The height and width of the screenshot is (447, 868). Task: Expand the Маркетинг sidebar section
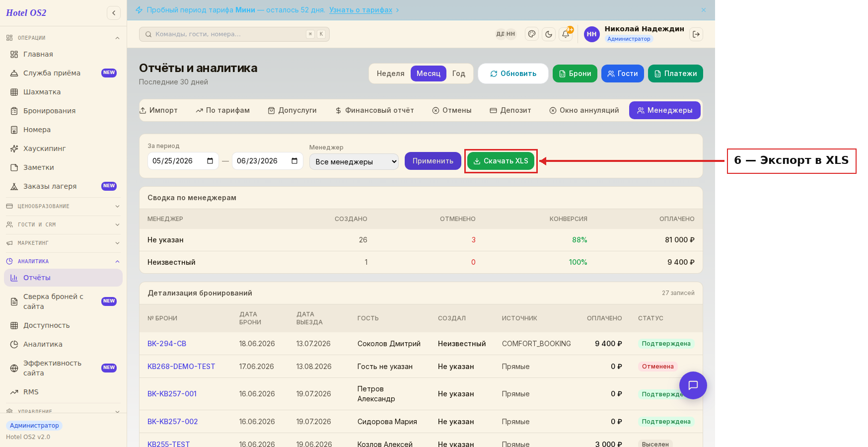tap(63, 243)
